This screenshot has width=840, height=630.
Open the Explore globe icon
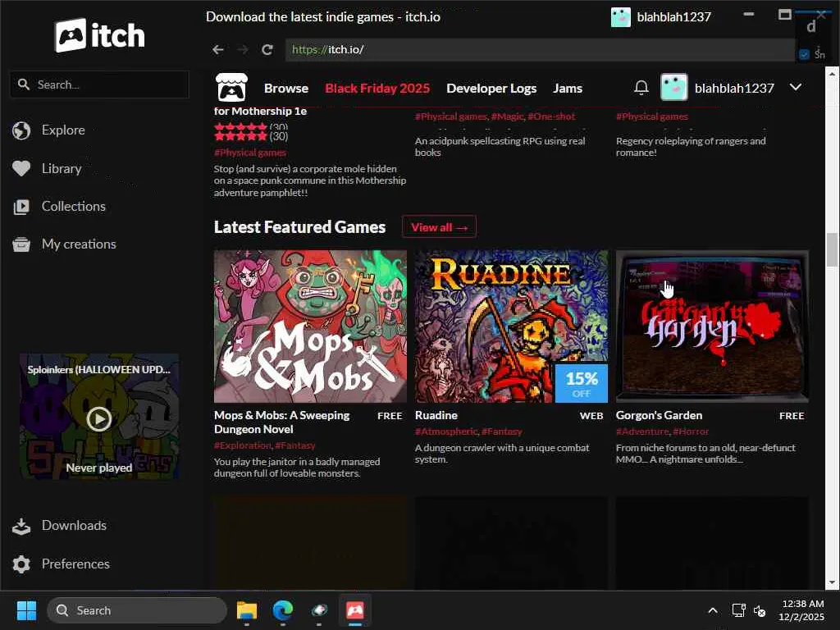click(x=21, y=130)
